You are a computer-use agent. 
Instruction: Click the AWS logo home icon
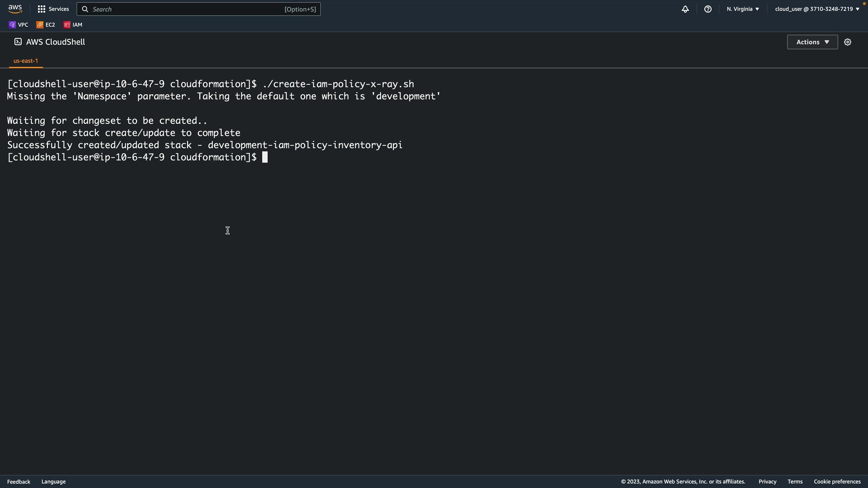click(15, 9)
